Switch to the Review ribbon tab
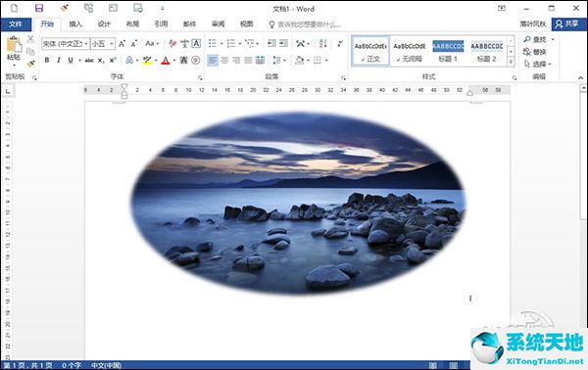The height and width of the screenshot is (370, 588). coord(218,24)
